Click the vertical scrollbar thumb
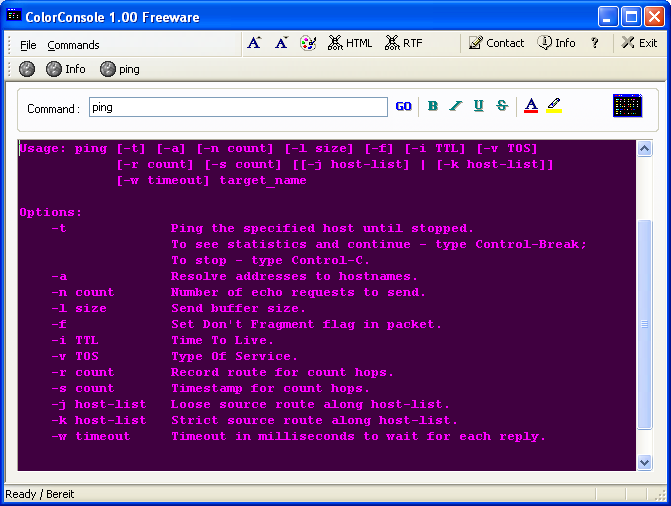Viewport: 671px width, 506px height. point(644,324)
